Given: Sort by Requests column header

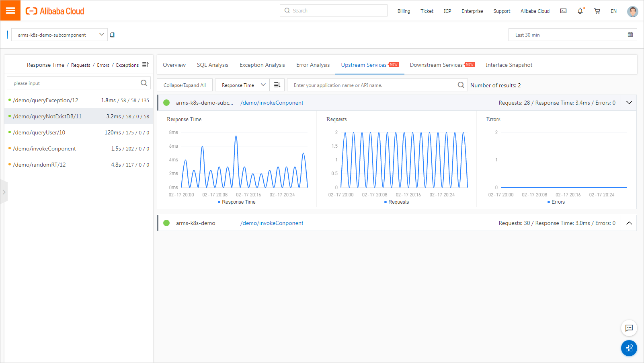Looking at the screenshot, I should coord(81,65).
